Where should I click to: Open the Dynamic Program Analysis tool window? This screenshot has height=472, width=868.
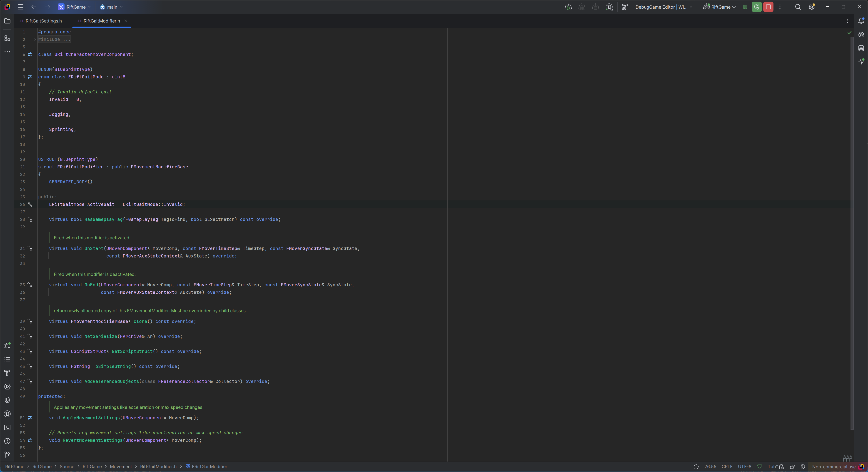pyautogui.click(x=861, y=61)
